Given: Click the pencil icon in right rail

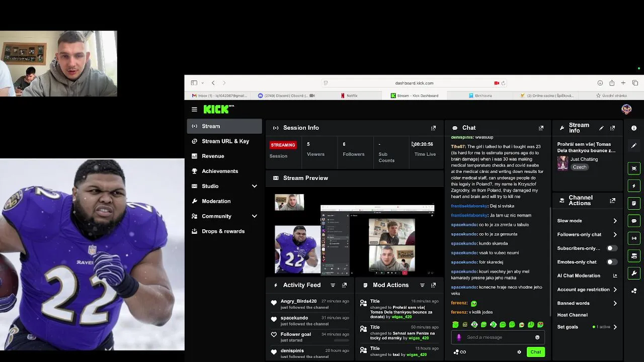Looking at the screenshot, I should (x=634, y=146).
